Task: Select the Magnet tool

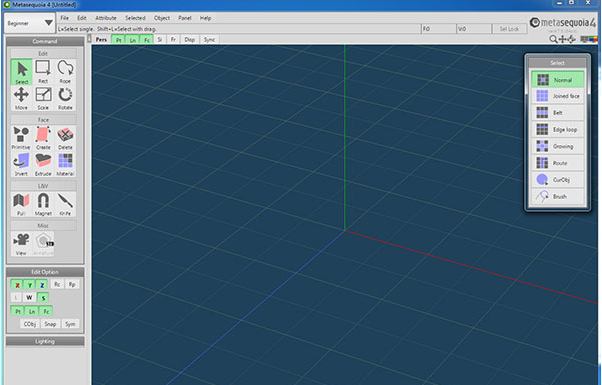Action: 43,204
